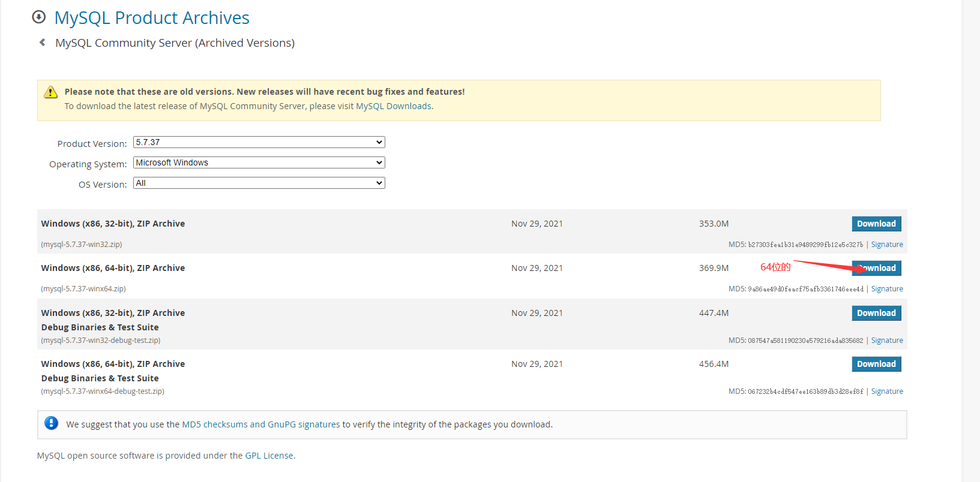Click the MySQL Product Archives heading
980x482 pixels.
pyautogui.click(x=152, y=18)
